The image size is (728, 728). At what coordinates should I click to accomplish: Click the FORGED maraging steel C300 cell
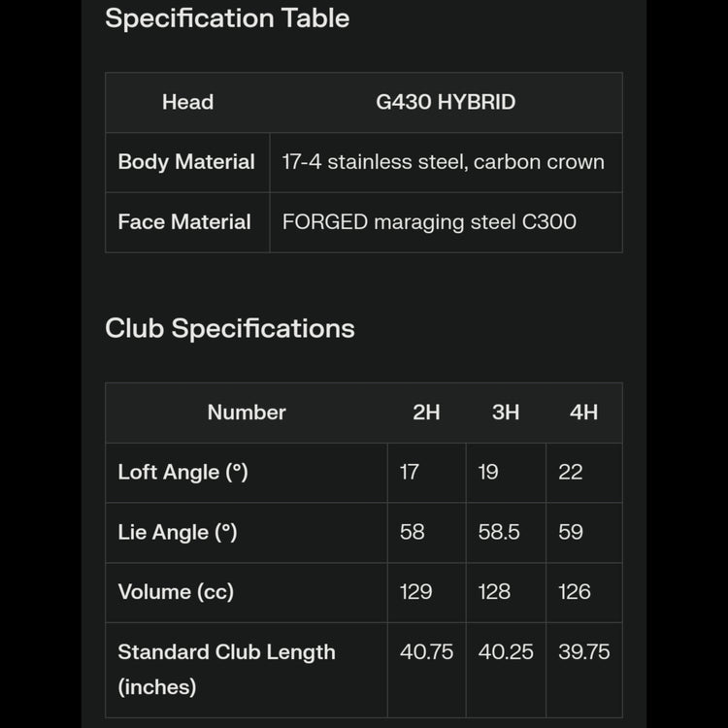pyautogui.click(x=429, y=222)
